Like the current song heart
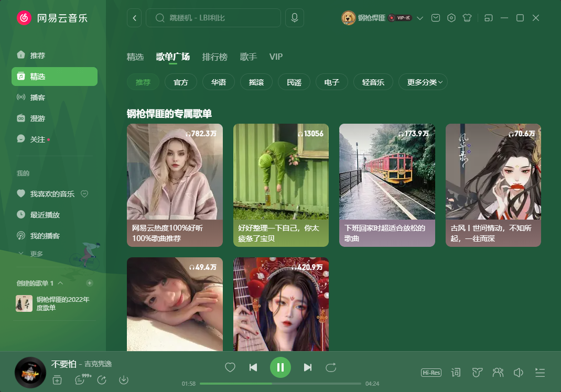The width and height of the screenshot is (561, 392). pyautogui.click(x=230, y=367)
